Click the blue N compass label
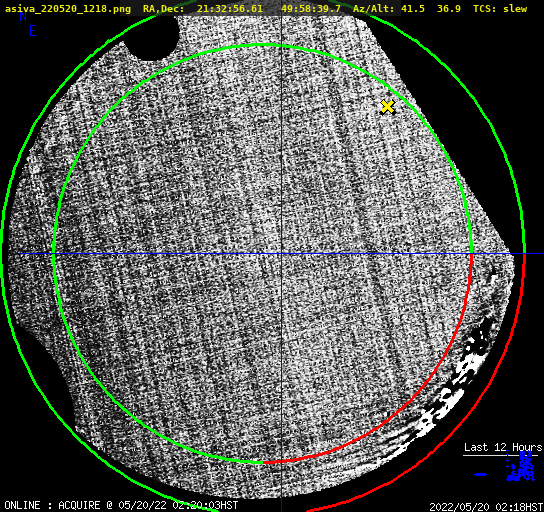The image size is (544, 512). point(23,16)
